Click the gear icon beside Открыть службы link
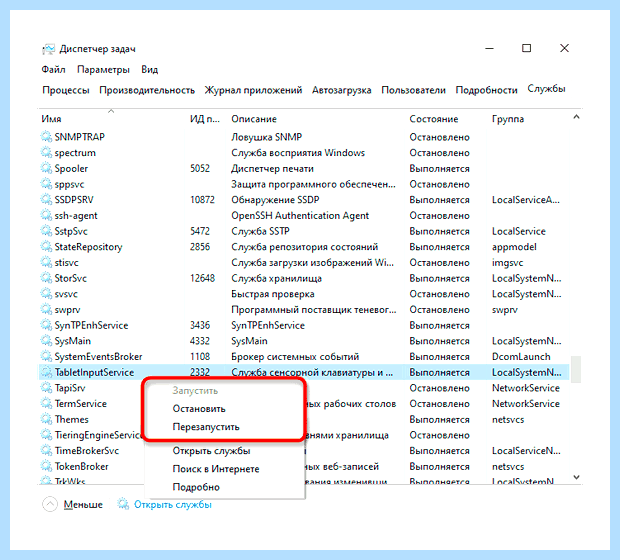 pos(123,504)
